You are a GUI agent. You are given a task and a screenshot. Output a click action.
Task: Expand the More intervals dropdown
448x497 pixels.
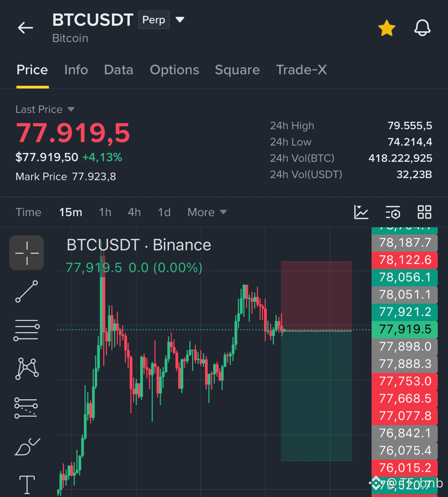coord(207,212)
